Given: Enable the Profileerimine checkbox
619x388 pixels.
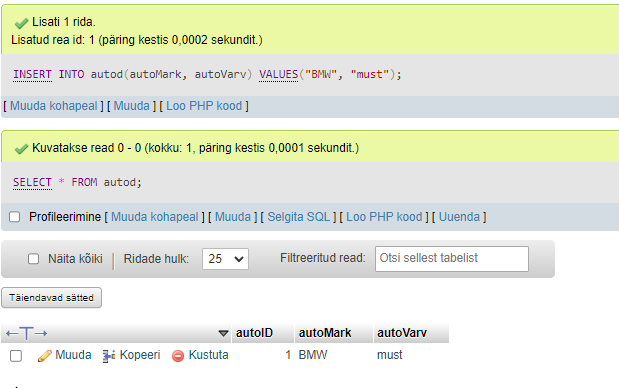Looking at the screenshot, I should pos(15,217).
